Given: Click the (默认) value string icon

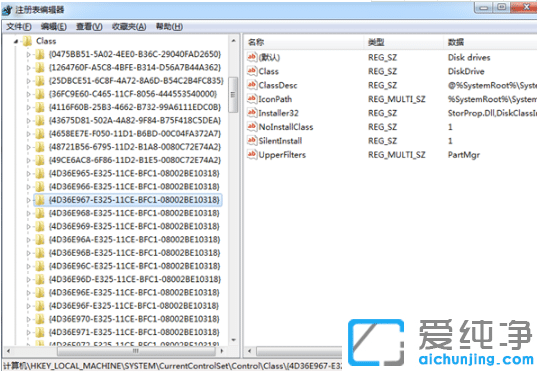Looking at the screenshot, I should 252,57.
